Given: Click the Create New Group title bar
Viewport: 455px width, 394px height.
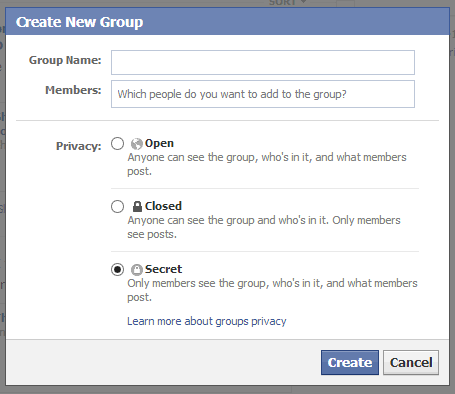Looking at the screenshot, I should pyautogui.click(x=227, y=22).
